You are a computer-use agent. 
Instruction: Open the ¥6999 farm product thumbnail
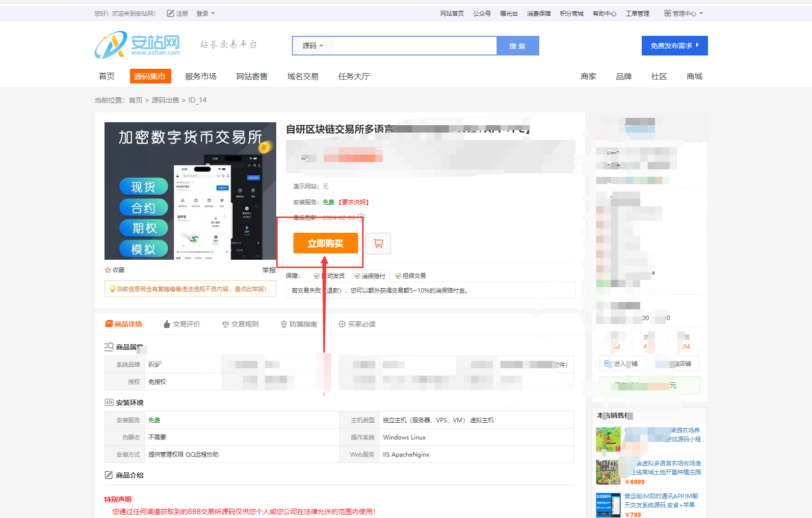click(608, 472)
